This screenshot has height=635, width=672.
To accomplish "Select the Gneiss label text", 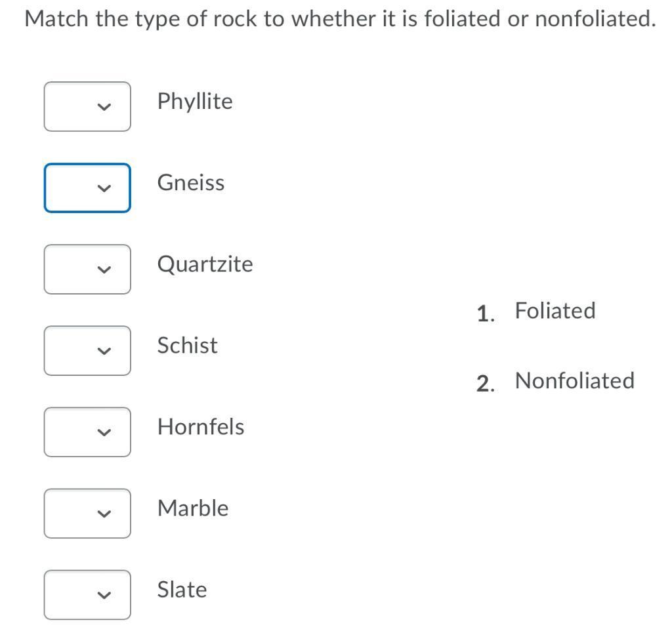I will pyautogui.click(x=190, y=183).
